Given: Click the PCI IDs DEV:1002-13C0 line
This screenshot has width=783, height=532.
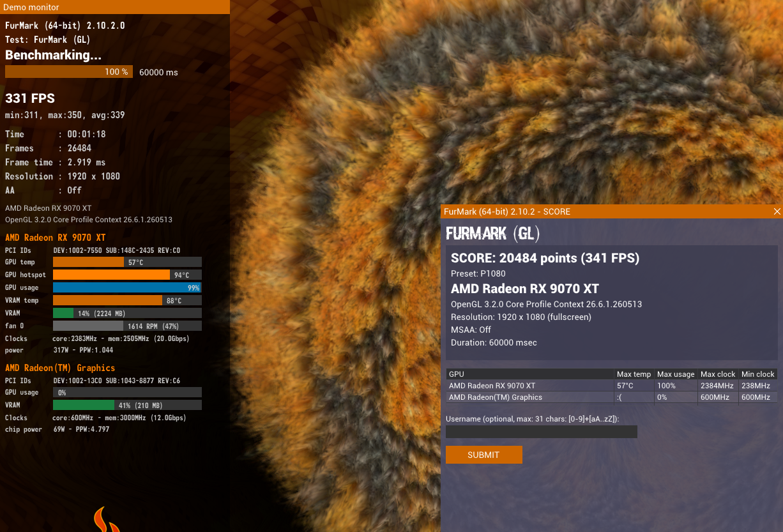Looking at the screenshot, I should 93,381.
